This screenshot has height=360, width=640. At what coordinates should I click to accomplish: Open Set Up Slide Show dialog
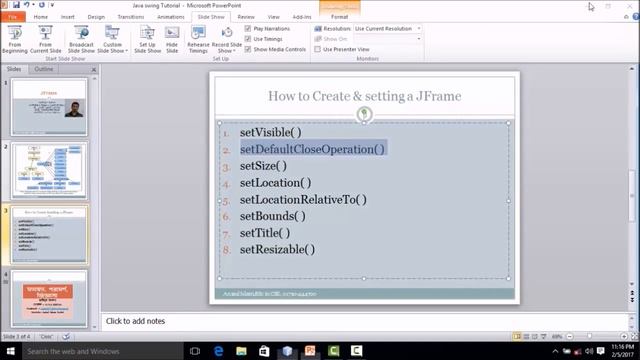pyautogui.click(x=147, y=39)
